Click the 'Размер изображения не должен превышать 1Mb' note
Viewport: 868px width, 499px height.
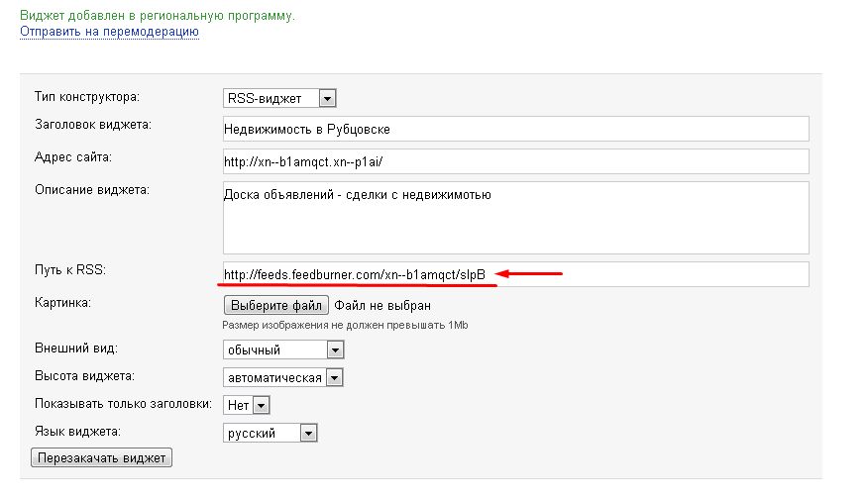coord(346,326)
